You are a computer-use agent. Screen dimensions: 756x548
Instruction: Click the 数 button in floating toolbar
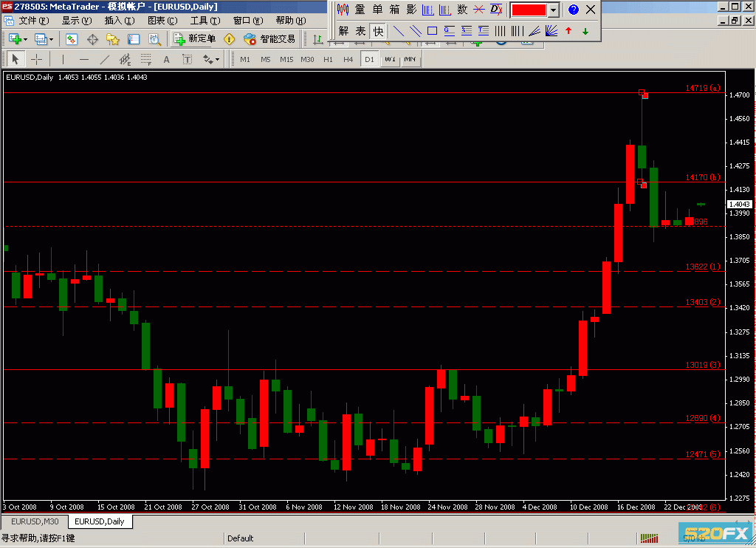click(x=462, y=10)
